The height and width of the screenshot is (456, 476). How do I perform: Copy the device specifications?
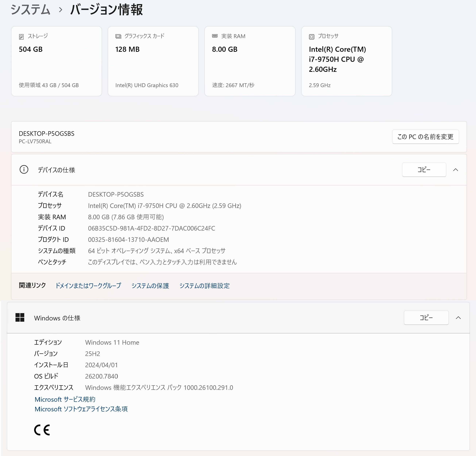[424, 170]
